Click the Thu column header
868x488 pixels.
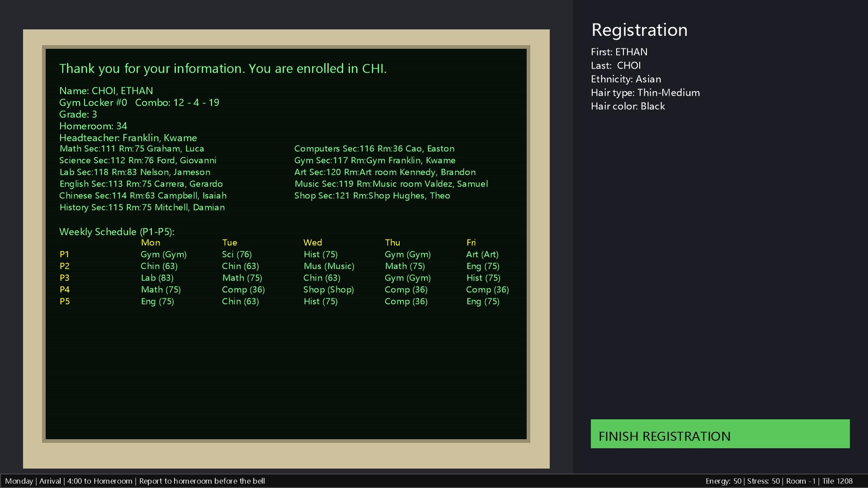pyautogui.click(x=392, y=243)
